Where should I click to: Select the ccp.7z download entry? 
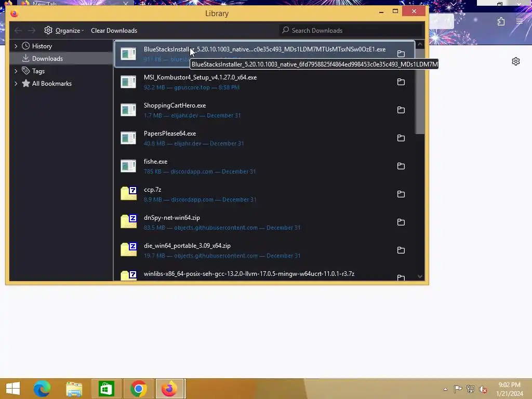pyautogui.click(x=264, y=194)
